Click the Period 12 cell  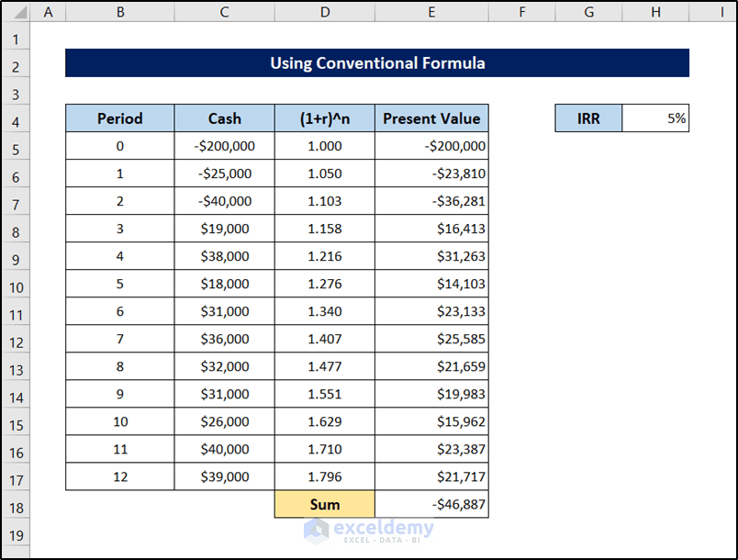[x=119, y=476]
